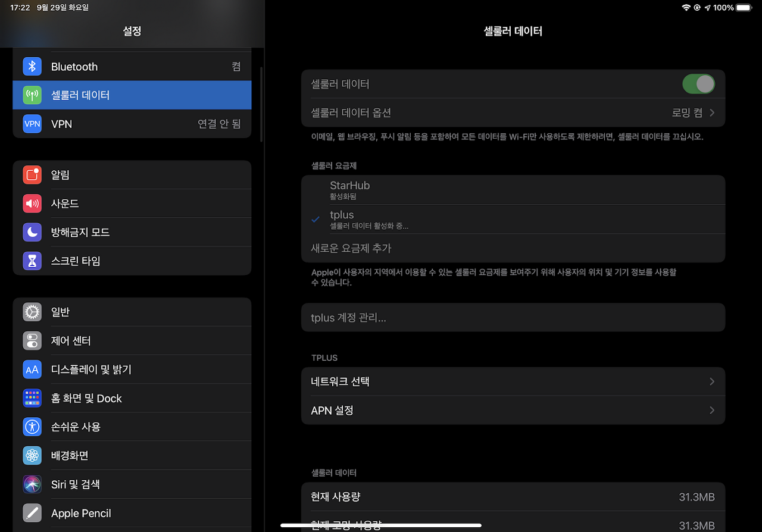Tap Bluetooth 켬 status text
The width and height of the screenshot is (762, 532).
[x=236, y=67]
